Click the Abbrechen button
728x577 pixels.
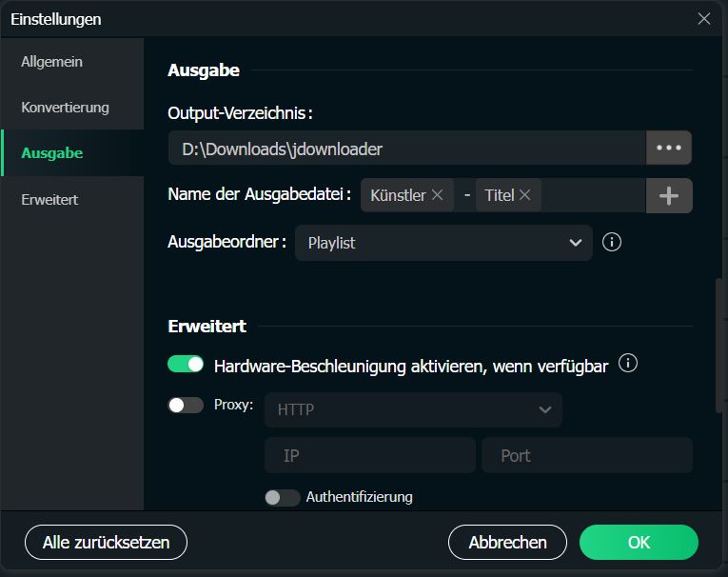tap(507, 543)
